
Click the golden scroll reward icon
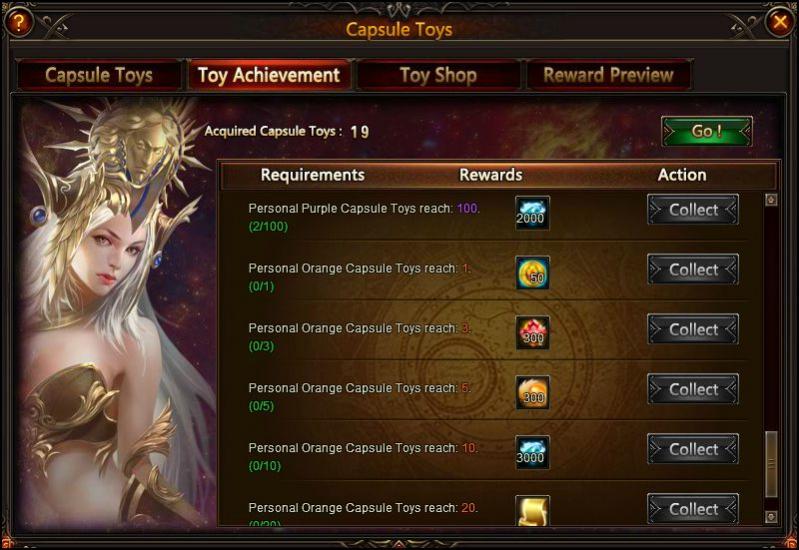coord(532,510)
